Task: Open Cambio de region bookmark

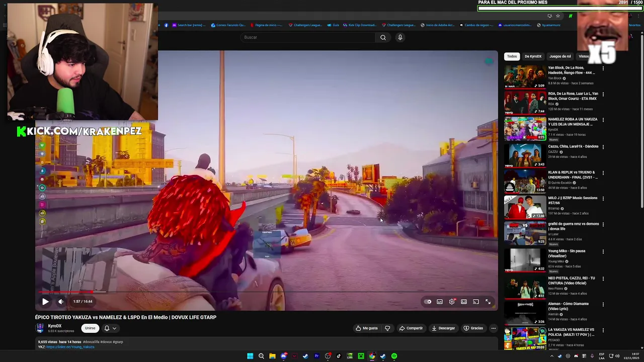Action: click(475, 25)
